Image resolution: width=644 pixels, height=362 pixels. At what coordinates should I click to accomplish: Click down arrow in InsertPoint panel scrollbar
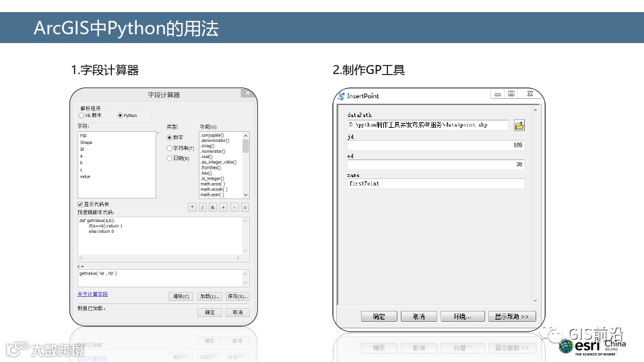click(x=535, y=301)
